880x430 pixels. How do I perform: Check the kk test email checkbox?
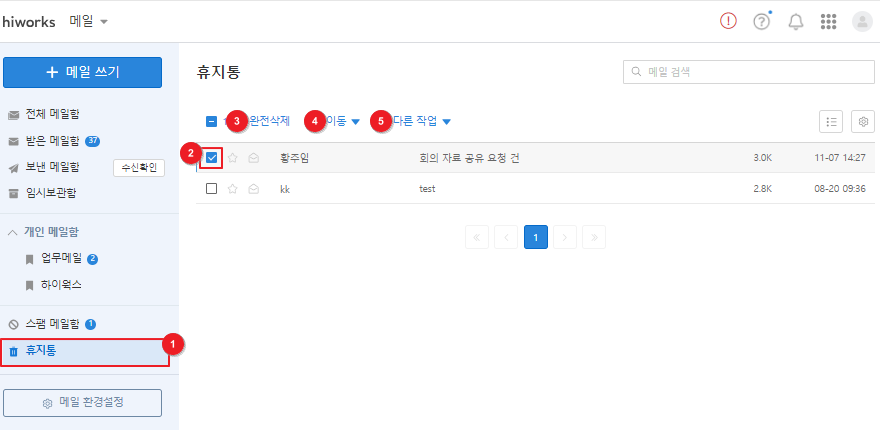[x=212, y=189]
